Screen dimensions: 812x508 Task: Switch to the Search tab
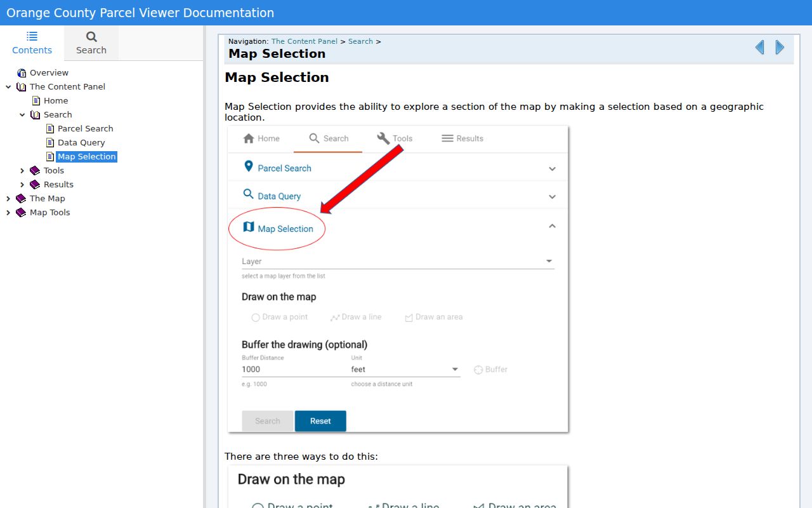pos(91,43)
